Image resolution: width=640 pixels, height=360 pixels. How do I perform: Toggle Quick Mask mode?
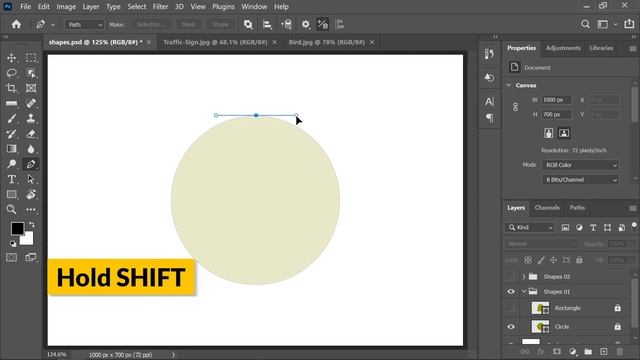pos(11,257)
